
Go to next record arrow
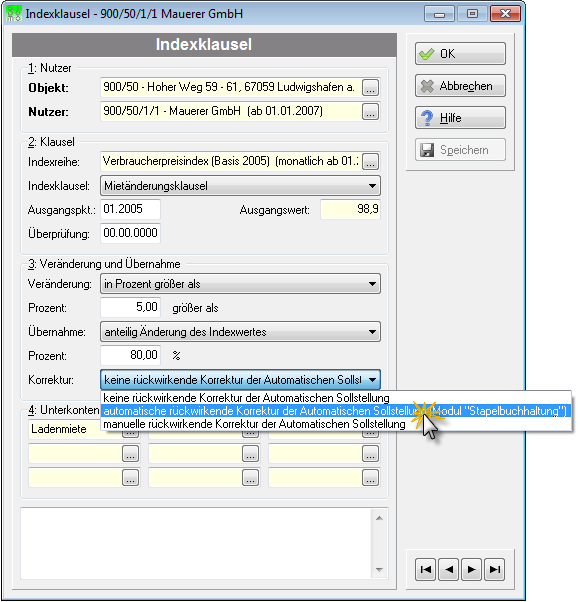[x=472, y=569]
